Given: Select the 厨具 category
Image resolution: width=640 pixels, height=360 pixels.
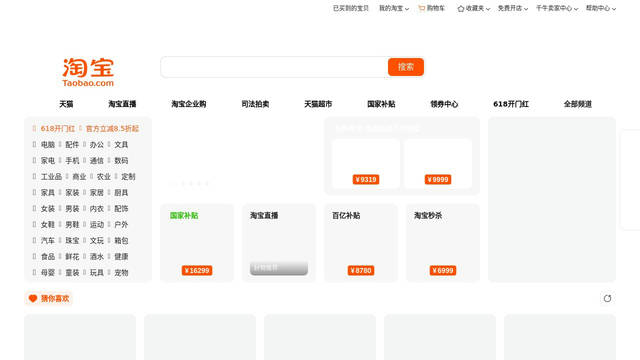Looking at the screenshot, I should (x=121, y=193).
